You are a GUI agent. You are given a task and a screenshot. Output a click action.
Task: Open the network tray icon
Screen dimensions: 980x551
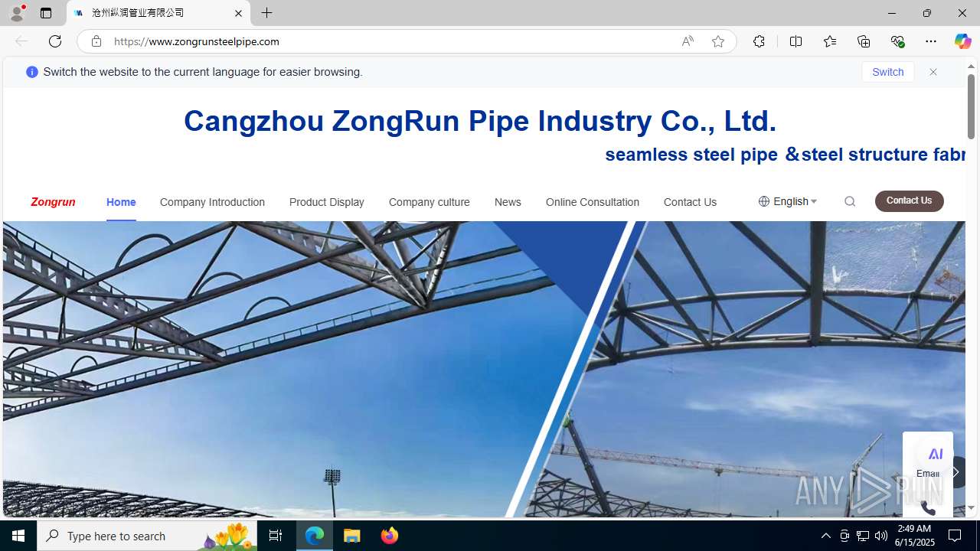click(x=863, y=536)
